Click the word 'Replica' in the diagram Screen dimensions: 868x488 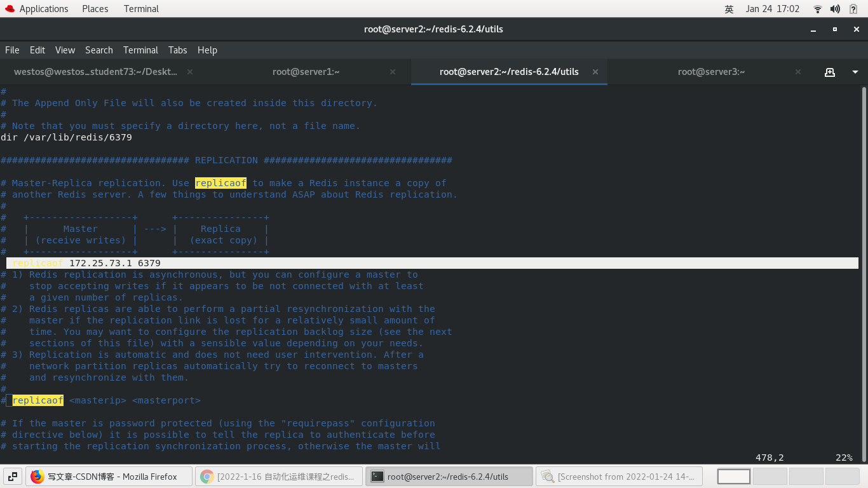(220, 229)
